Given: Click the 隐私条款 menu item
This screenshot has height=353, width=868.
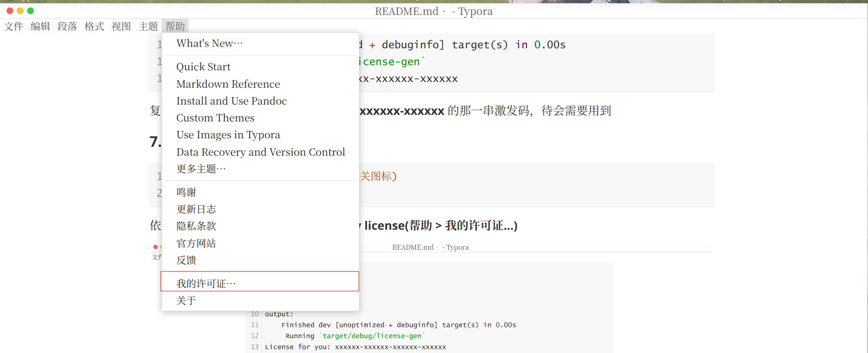Looking at the screenshot, I should pos(196,226).
